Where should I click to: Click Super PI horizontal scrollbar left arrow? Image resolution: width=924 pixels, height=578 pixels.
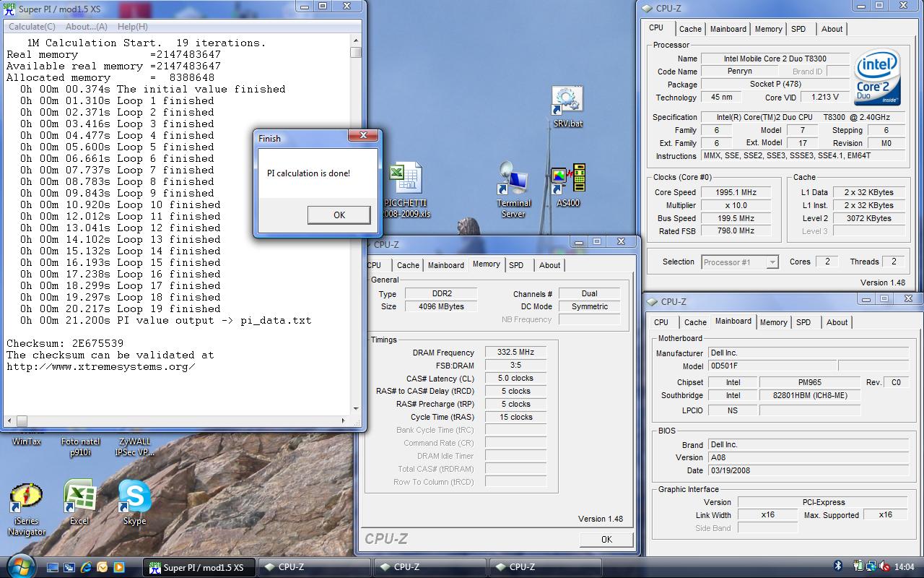click(x=10, y=420)
